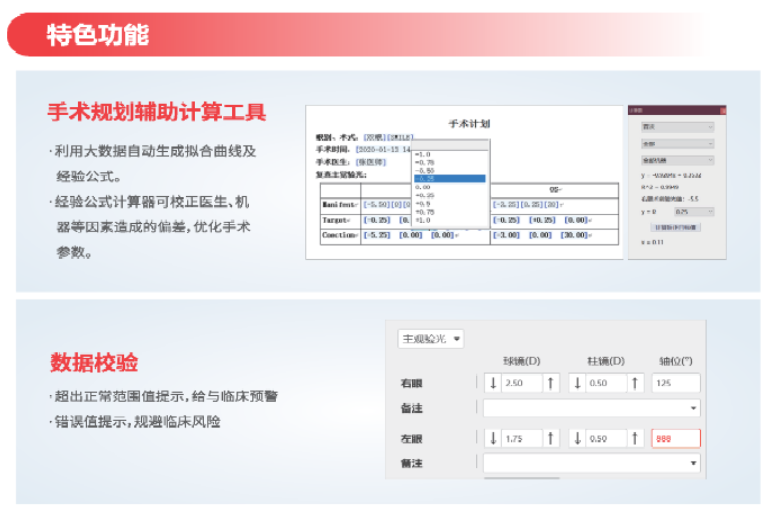Click the right eye axis field showing 125
Image resolution: width=767 pixels, height=511 pixels.
tap(675, 384)
